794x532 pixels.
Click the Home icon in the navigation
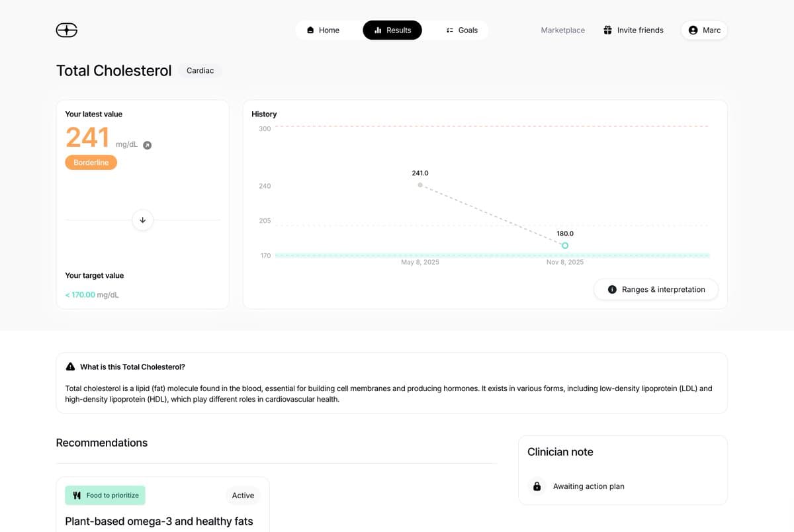[x=310, y=30]
